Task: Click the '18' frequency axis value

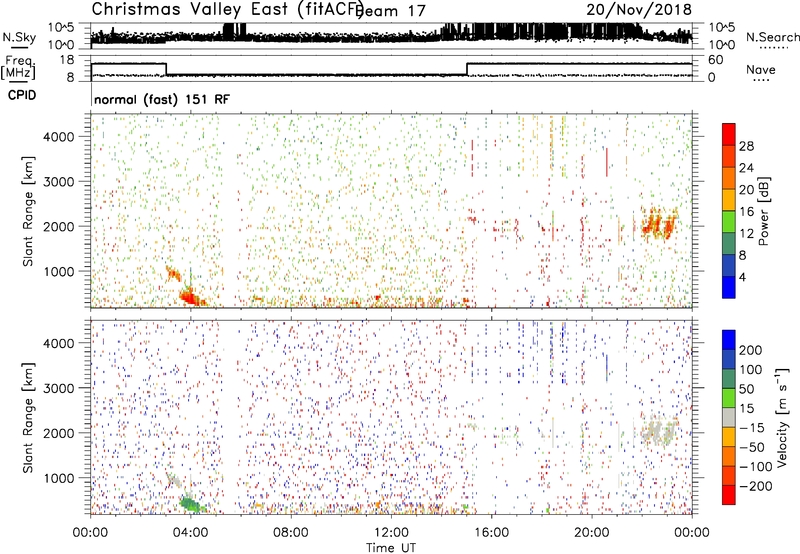Action: (67, 60)
